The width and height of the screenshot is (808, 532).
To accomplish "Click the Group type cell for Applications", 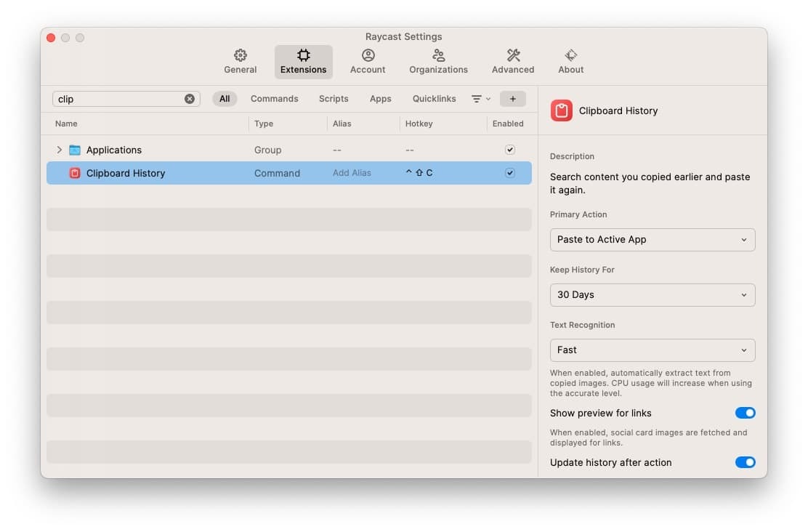I will [x=267, y=150].
